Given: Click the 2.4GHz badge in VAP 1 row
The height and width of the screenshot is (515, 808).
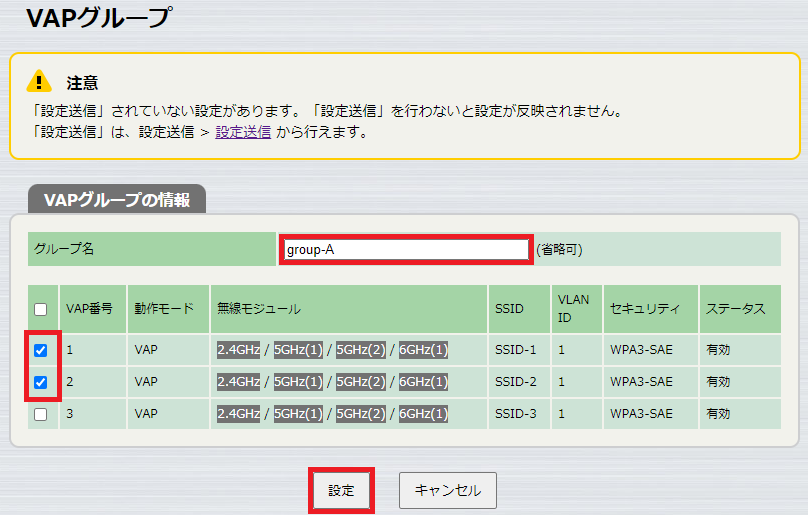Looking at the screenshot, I should (x=238, y=350).
